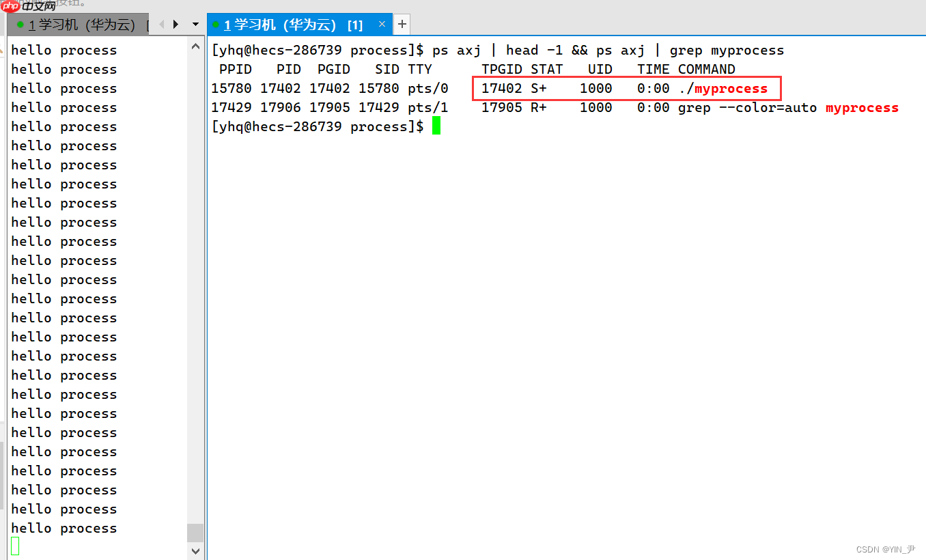This screenshot has width=926, height=560.
Task: Click the SID column header
Action: 387,69
